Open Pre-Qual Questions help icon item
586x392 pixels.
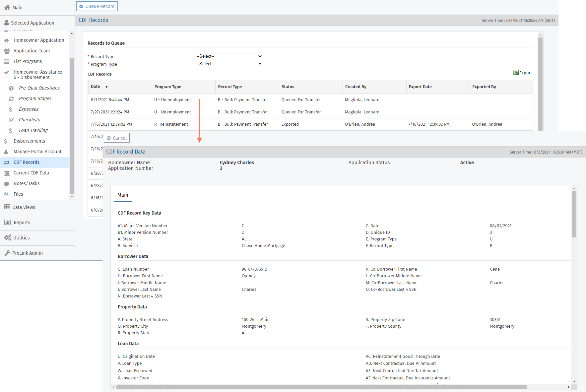pyautogui.click(x=11, y=88)
